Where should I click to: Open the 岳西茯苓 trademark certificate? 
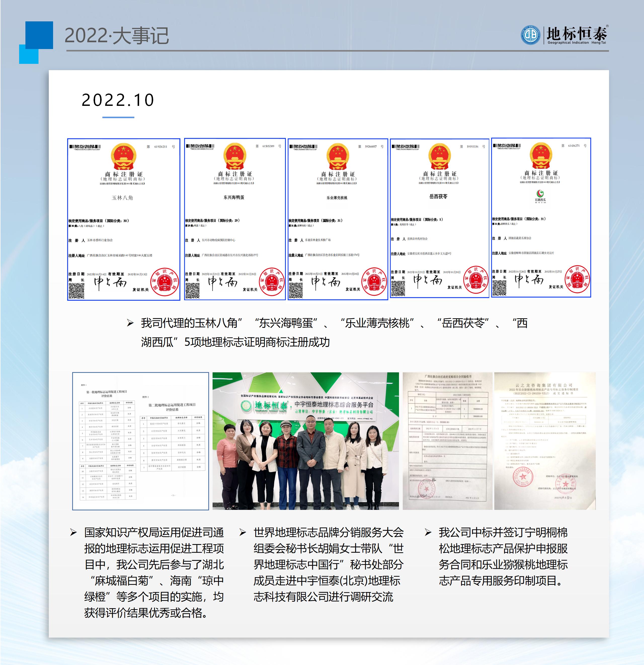(x=439, y=218)
